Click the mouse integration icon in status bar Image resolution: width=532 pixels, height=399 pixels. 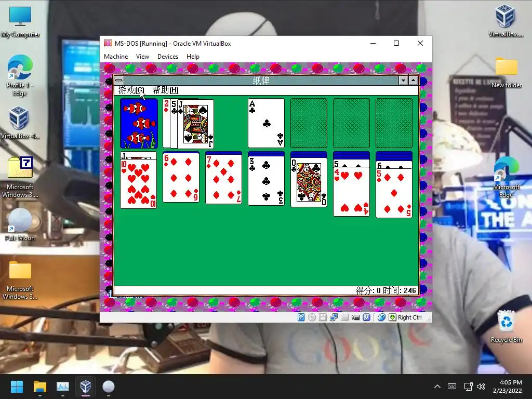tap(381, 317)
